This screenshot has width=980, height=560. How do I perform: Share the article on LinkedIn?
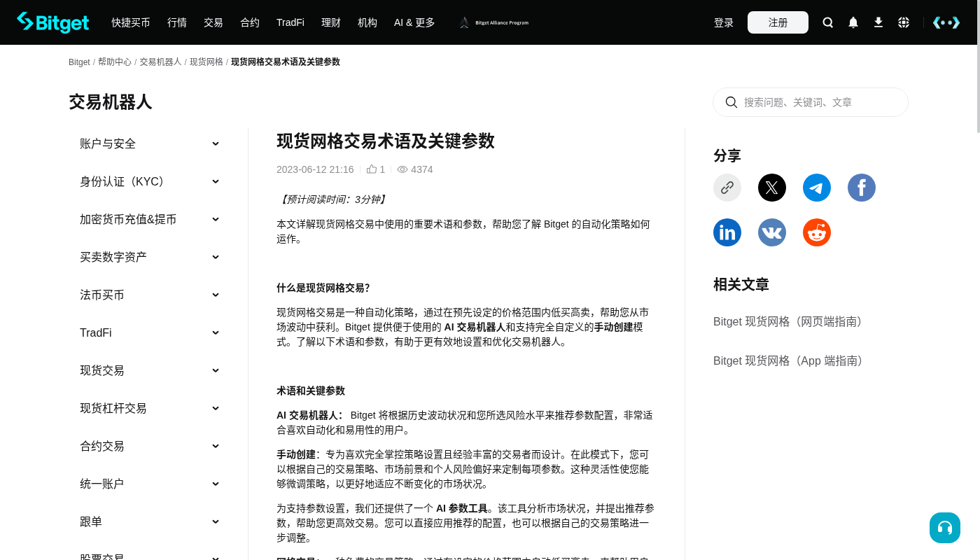point(727,232)
